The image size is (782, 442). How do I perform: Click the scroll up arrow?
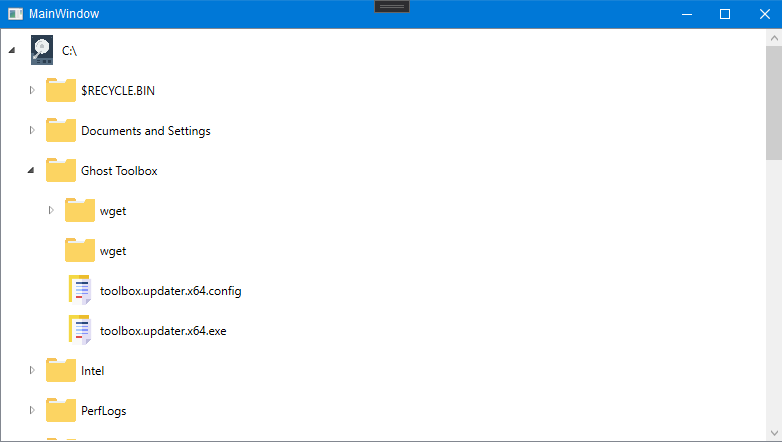[x=774, y=38]
